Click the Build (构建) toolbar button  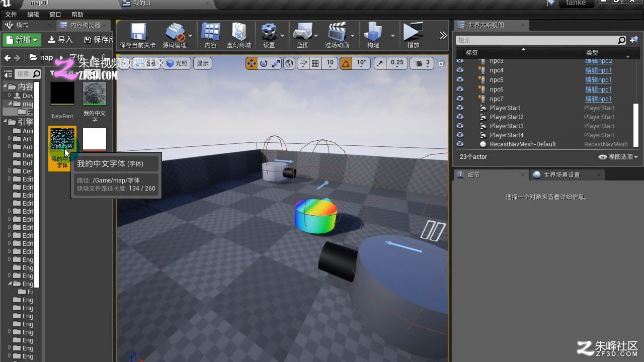(373, 36)
